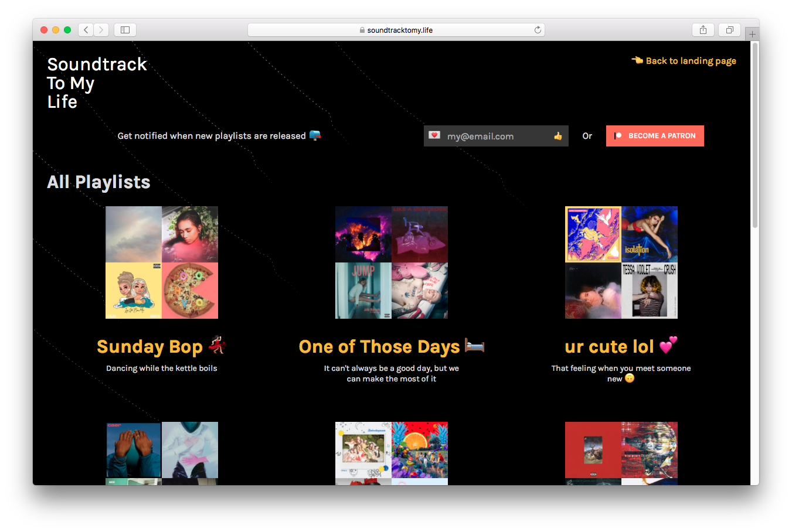This screenshot has width=792, height=532.
Task: Click the pointing finger icon near landing page link
Action: (637, 60)
